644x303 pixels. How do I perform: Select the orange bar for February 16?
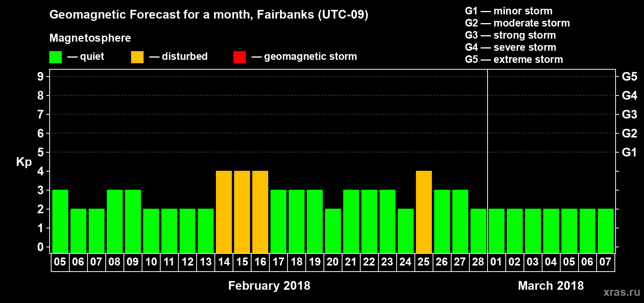point(260,212)
